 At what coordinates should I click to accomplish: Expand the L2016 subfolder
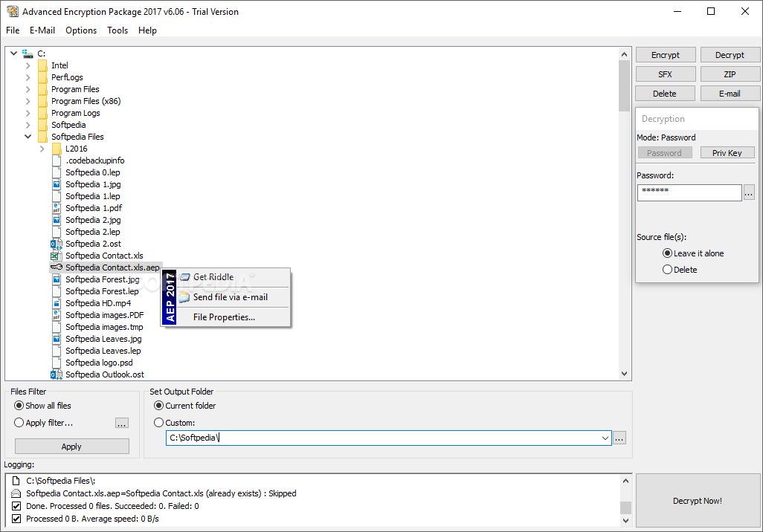[42, 149]
